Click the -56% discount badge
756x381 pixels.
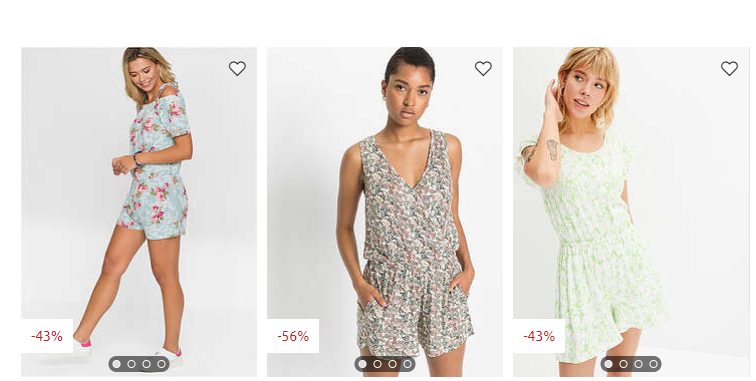293,336
